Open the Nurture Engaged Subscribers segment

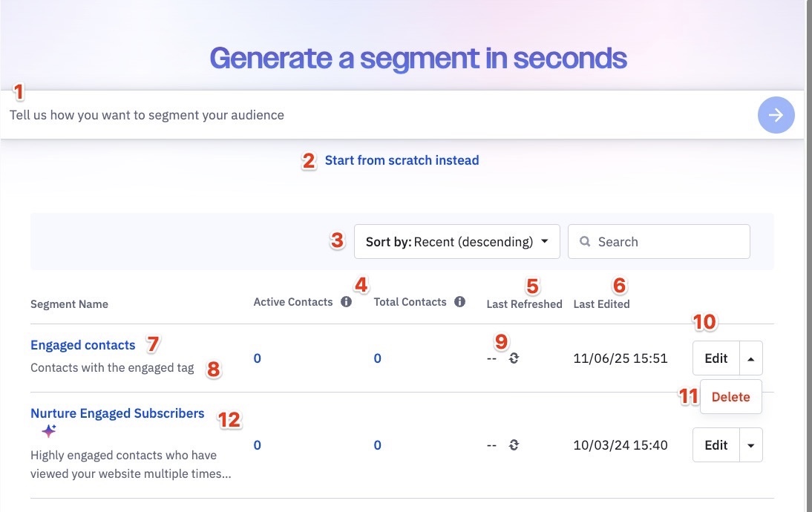[117, 413]
